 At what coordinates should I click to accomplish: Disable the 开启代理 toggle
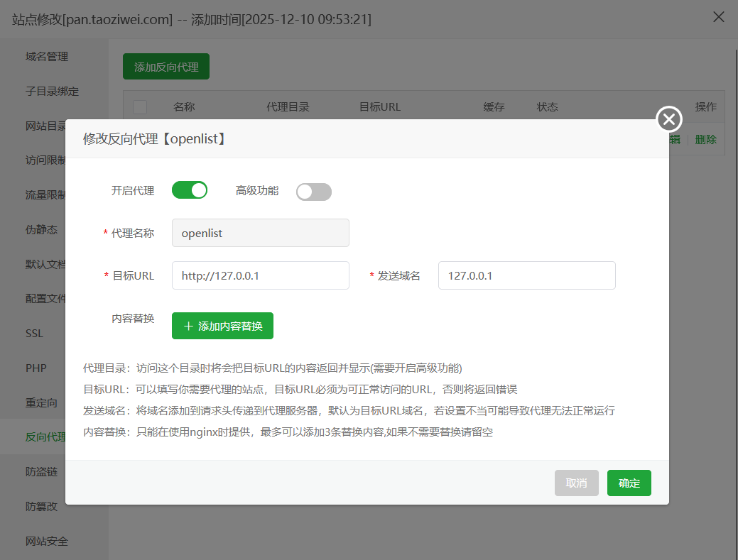point(190,190)
